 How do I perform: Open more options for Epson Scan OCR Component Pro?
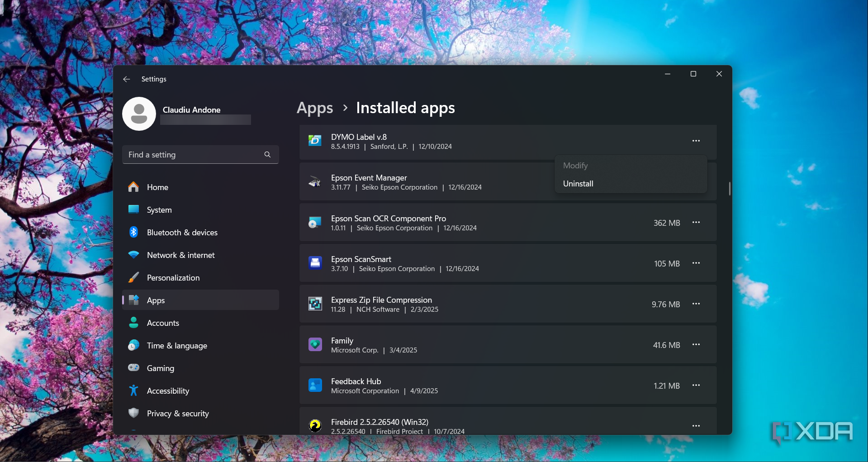696,222
